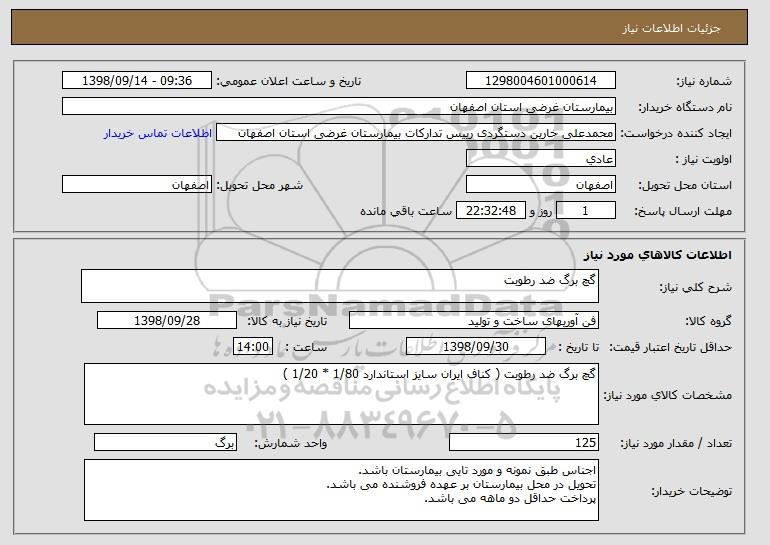Open the اطلاعات تماس خریدار link
This screenshot has width=770, height=545.
(x=158, y=133)
